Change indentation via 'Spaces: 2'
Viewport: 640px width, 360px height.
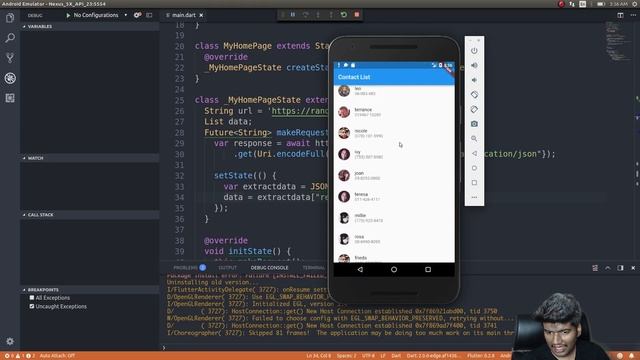(346, 356)
